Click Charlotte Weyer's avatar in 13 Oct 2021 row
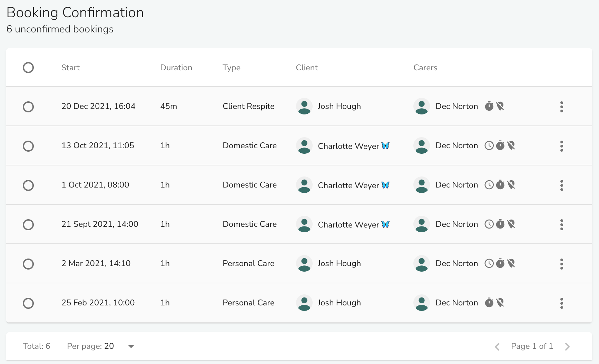This screenshot has width=599, height=364. coord(304,146)
